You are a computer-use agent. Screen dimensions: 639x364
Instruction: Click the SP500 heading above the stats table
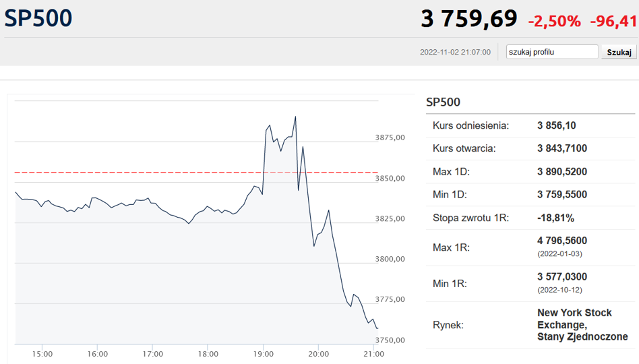pos(444,102)
